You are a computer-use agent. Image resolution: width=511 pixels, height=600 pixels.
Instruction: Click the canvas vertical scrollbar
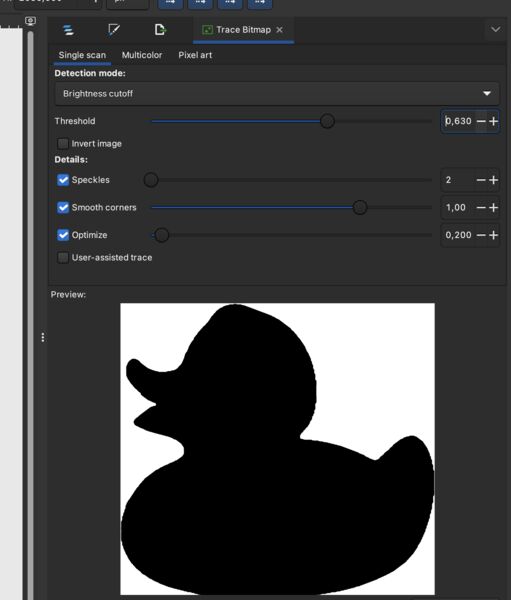pos(30,314)
